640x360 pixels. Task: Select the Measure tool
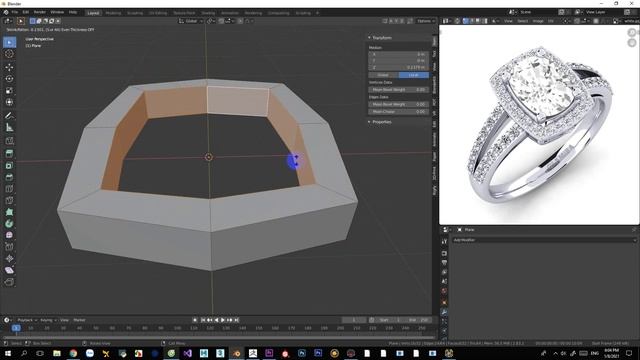[x=9, y=127]
